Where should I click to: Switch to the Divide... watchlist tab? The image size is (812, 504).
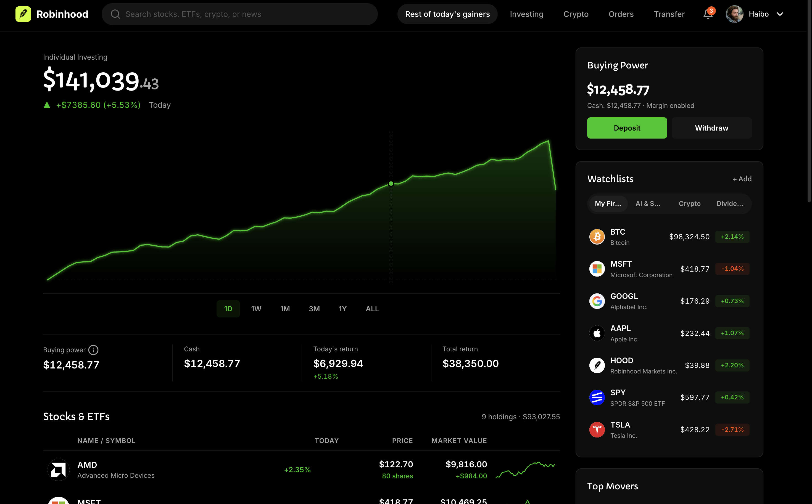click(x=730, y=204)
